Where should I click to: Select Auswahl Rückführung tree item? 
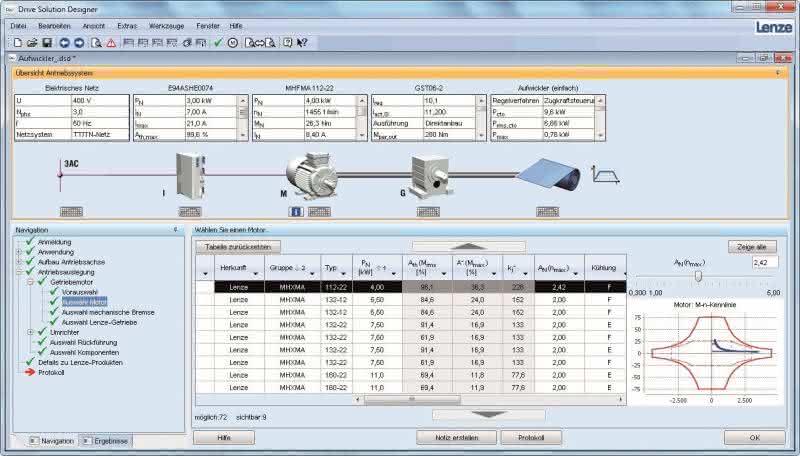pyautogui.click(x=84, y=342)
